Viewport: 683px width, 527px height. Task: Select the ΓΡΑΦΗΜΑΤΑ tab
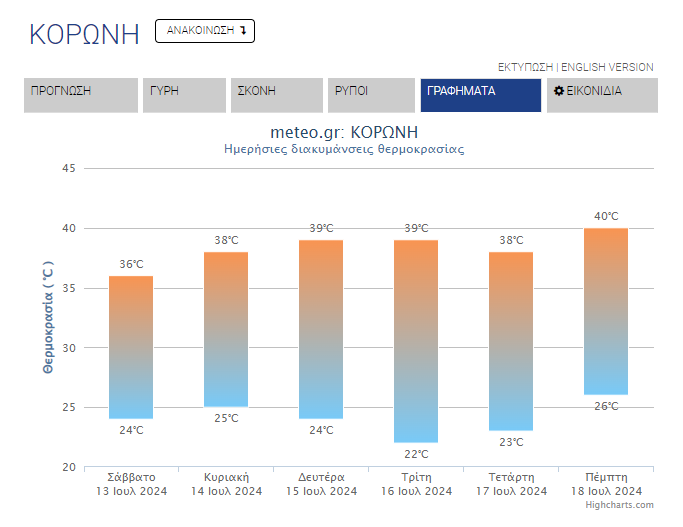tap(481, 95)
